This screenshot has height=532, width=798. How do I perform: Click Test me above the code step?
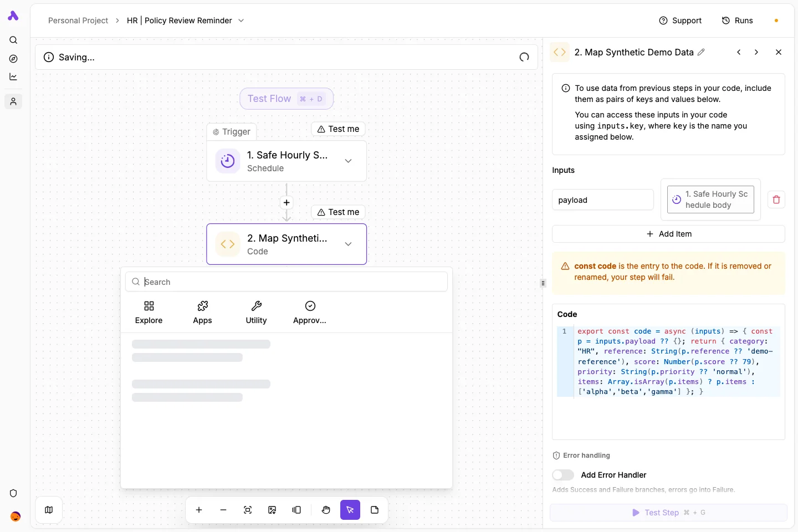[338, 212]
